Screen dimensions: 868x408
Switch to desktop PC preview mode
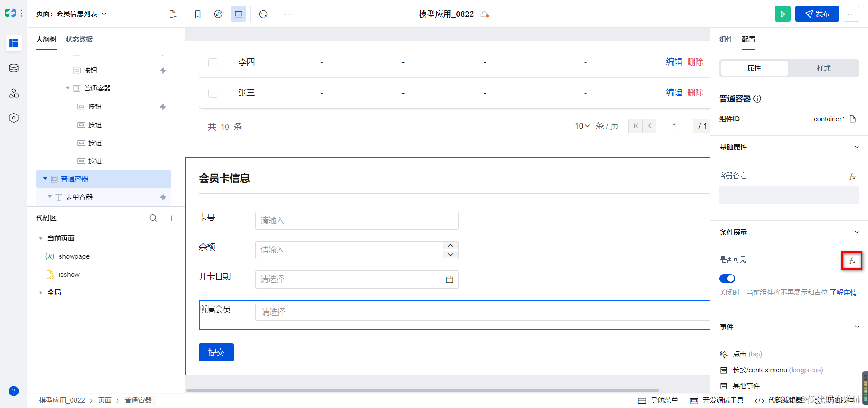coord(238,14)
